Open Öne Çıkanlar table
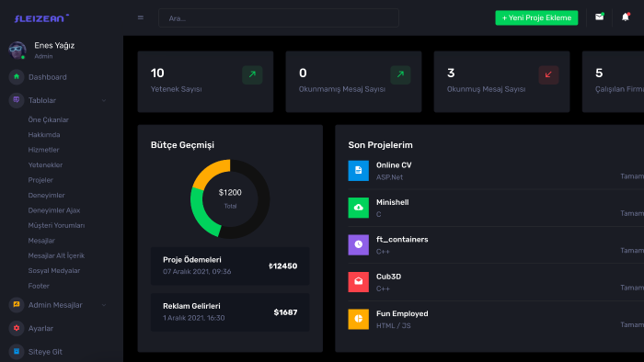 point(49,119)
